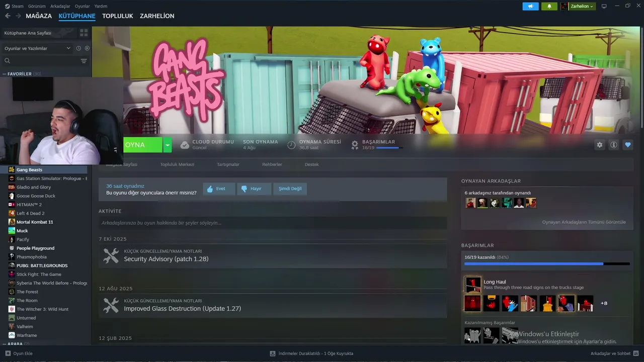Toggle the favorite heart for Gang Beasts

pos(627,145)
